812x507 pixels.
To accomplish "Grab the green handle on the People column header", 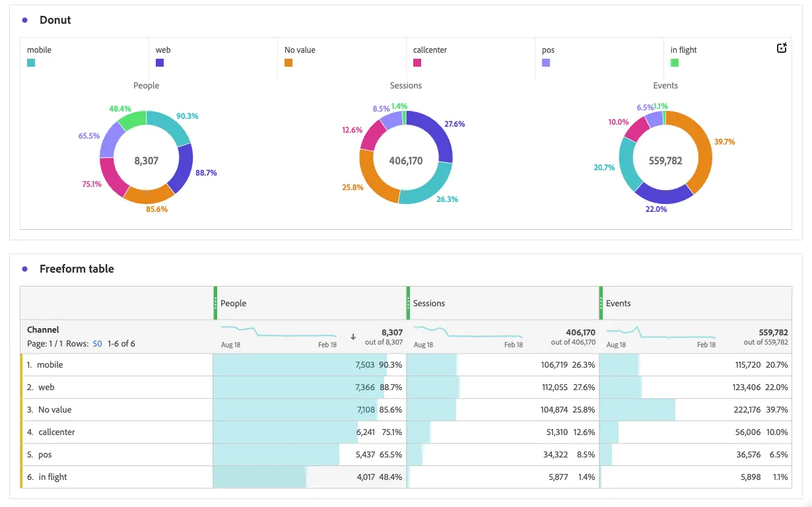I will tap(215, 303).
